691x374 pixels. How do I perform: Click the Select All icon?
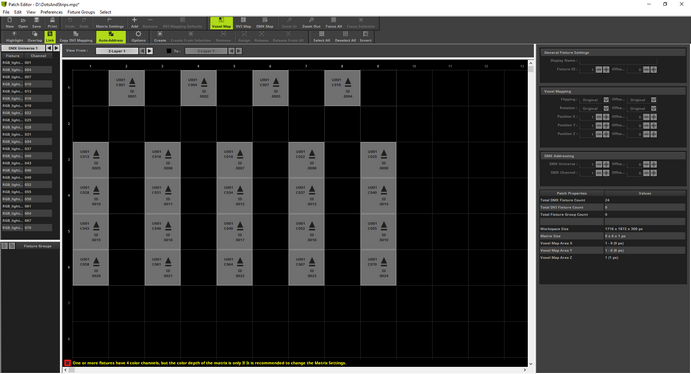pyautogui.click(x=322, y=37)
